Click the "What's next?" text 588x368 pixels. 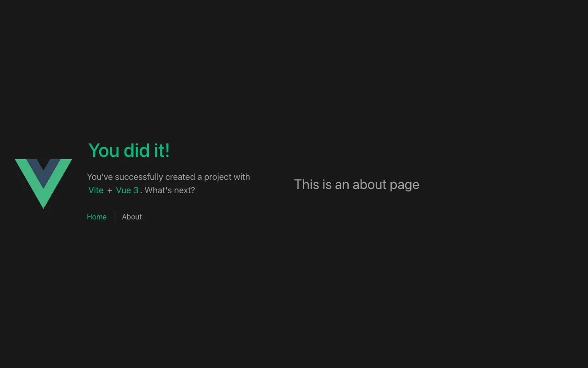[170, 190]
